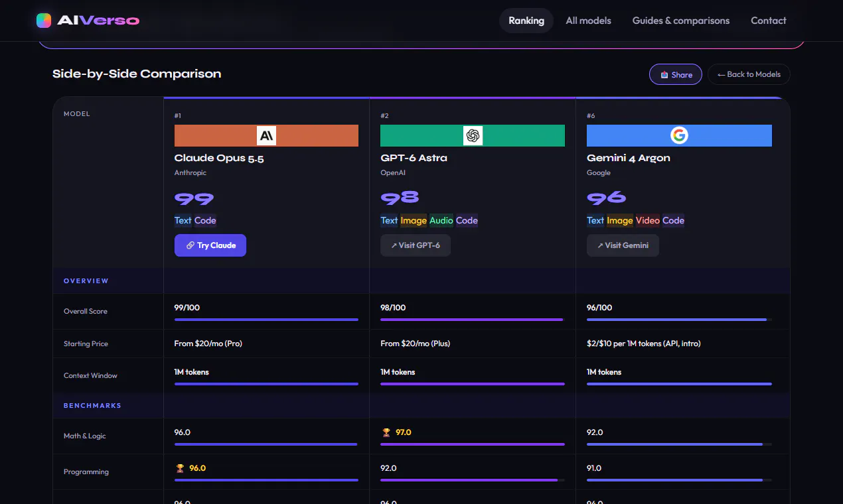Click the large 98 score for GPT-6

click(x=400, y=198)
